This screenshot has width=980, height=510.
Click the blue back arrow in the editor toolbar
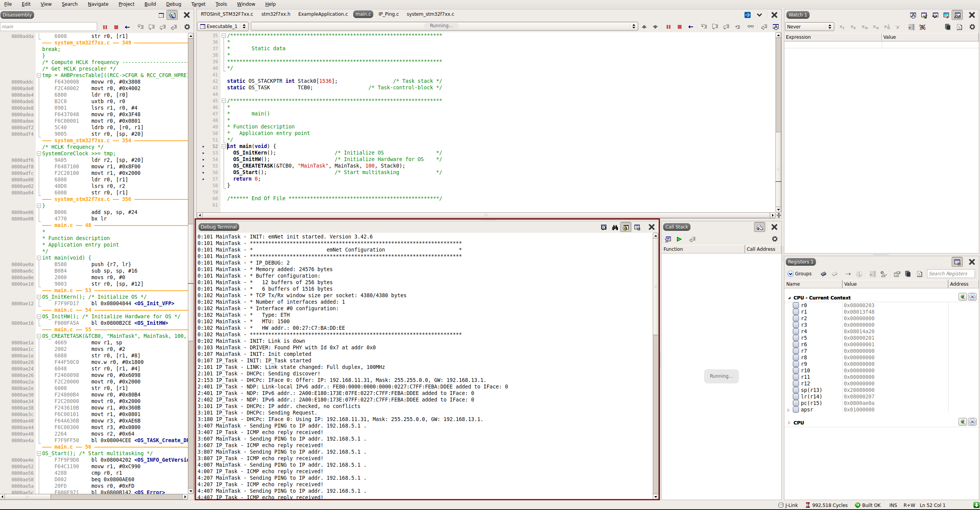(690, 27)
